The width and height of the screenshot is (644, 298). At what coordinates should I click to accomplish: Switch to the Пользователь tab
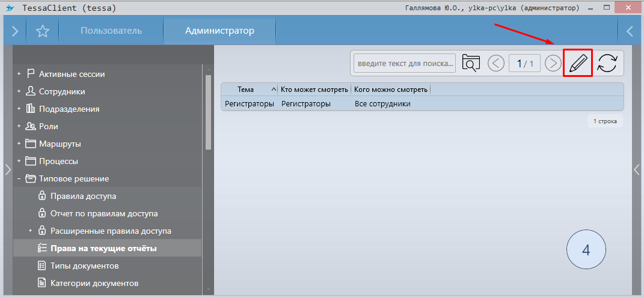pyautogui.click(x=111, y=31)
